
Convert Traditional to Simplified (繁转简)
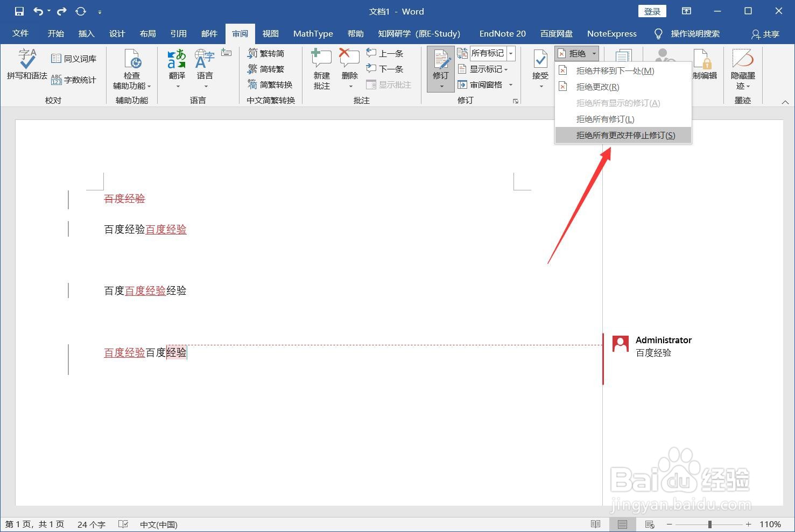point(266,53)
